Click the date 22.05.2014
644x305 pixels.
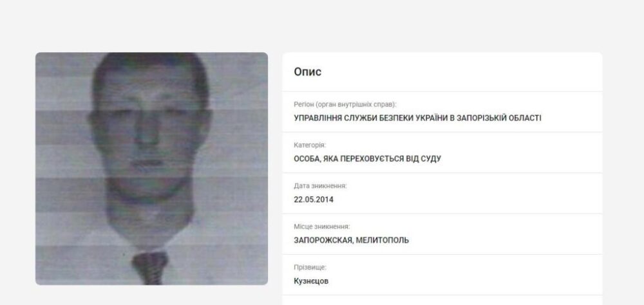point(314,200)
